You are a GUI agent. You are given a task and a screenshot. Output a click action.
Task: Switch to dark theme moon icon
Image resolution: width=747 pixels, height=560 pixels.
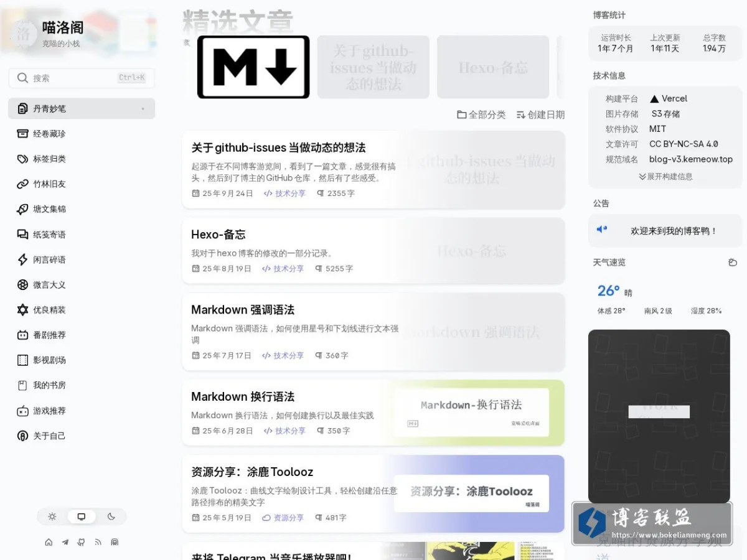click(111, 516)
